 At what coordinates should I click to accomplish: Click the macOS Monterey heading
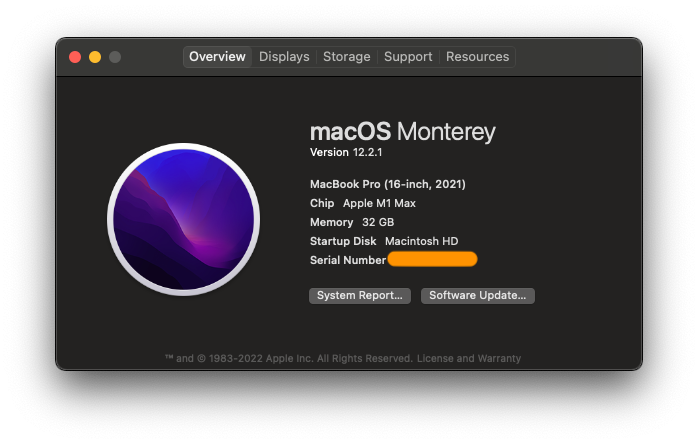point(402,132)
